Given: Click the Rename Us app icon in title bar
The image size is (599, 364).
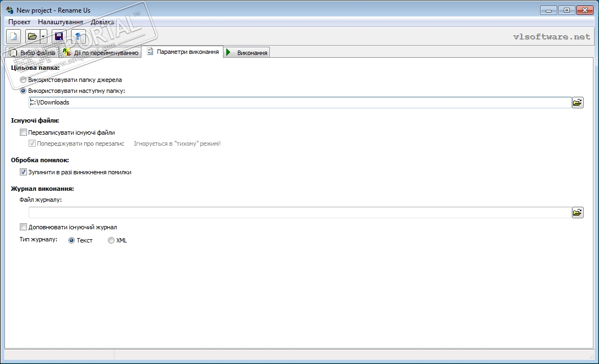Looking at the screenshot, I should point(9,10).
